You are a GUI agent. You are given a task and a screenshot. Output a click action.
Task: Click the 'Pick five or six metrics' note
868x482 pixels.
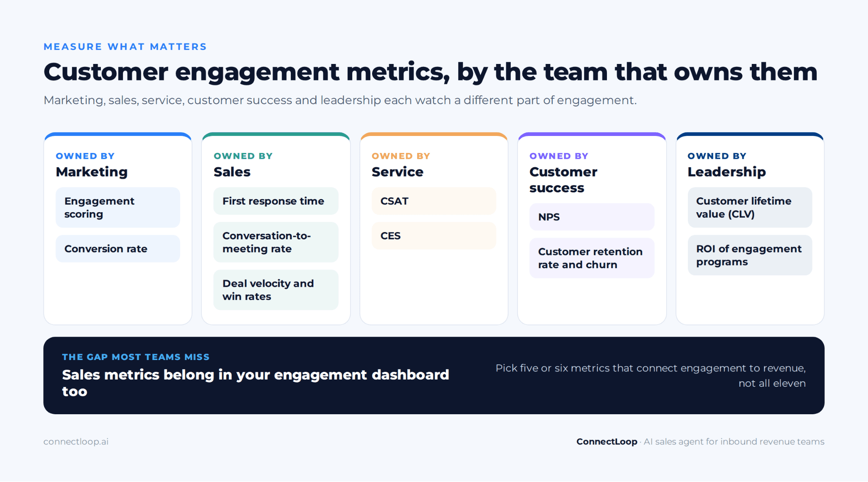coord(651,376)
